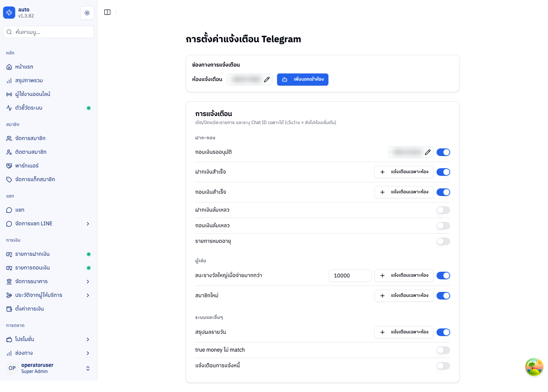This screenshot has height=392, width=548.
Task: Open หน้าแรก menu item
Action: pos(48,67)
